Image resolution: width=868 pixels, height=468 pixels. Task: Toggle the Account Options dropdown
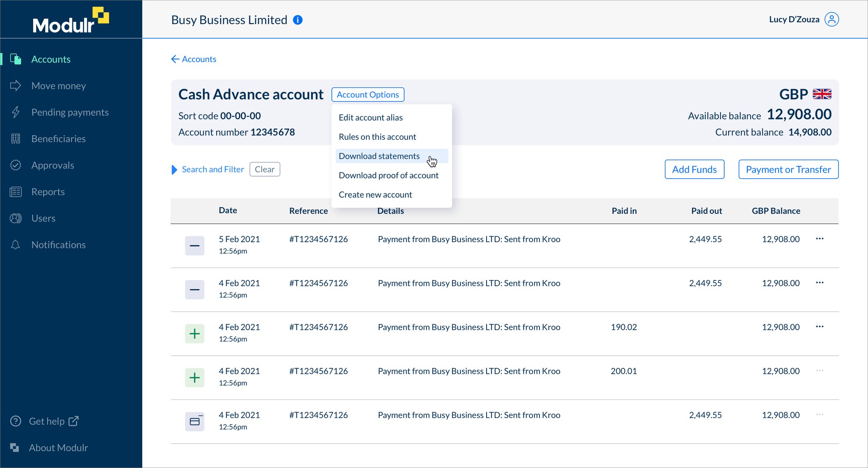(368, 95)
